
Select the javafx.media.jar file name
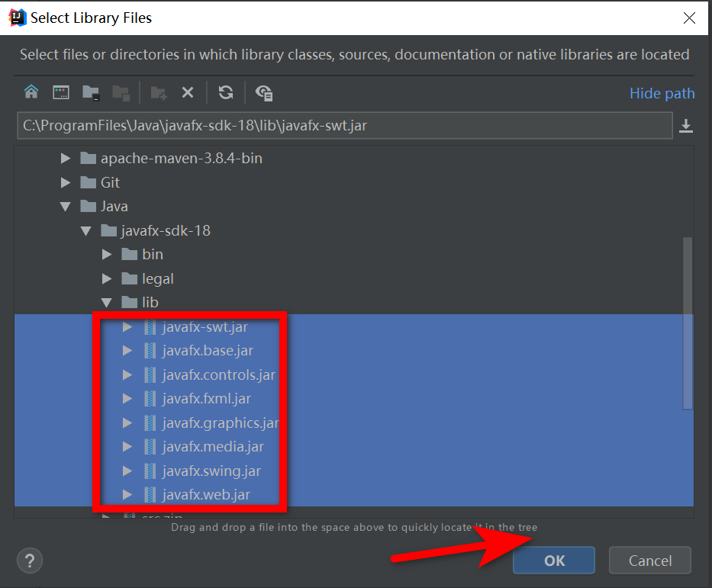pos(213,447)
